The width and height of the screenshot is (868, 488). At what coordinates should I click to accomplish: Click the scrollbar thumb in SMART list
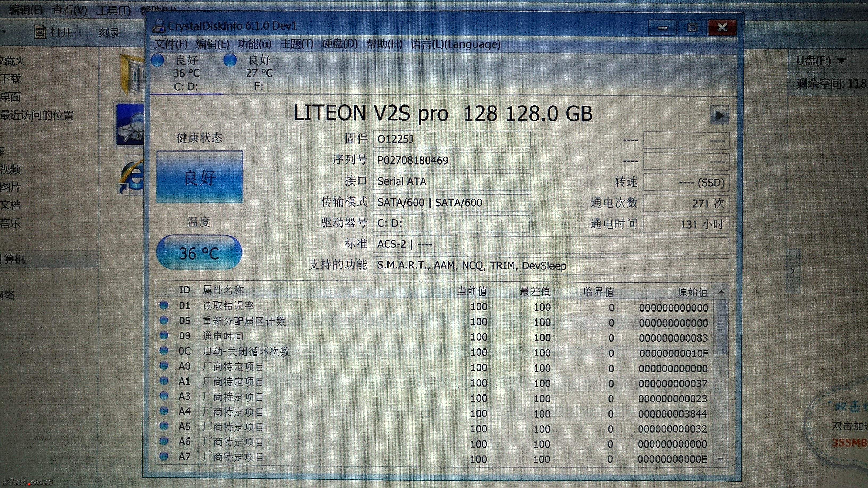[x=720, y=326]
